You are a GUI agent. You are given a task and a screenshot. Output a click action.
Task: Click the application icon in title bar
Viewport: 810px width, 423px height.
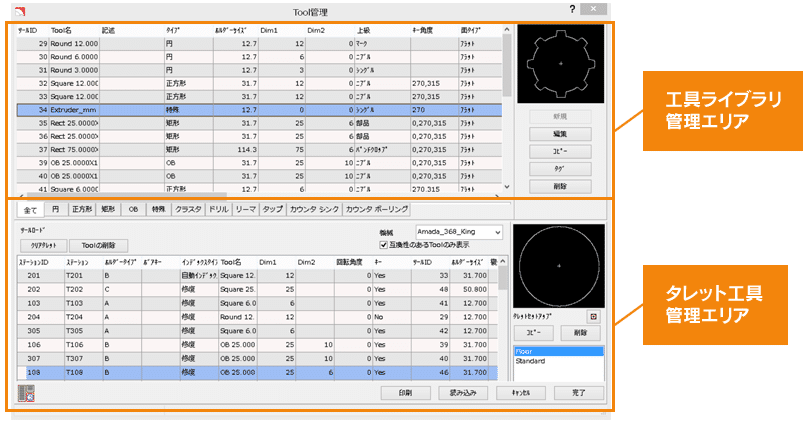[21, 11]
